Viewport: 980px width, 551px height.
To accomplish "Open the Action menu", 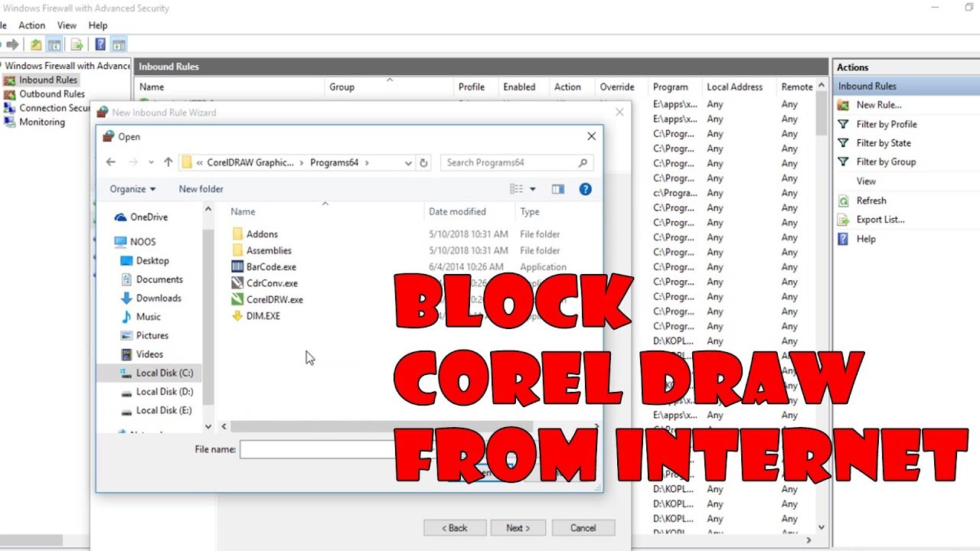I will click(32, 25).
